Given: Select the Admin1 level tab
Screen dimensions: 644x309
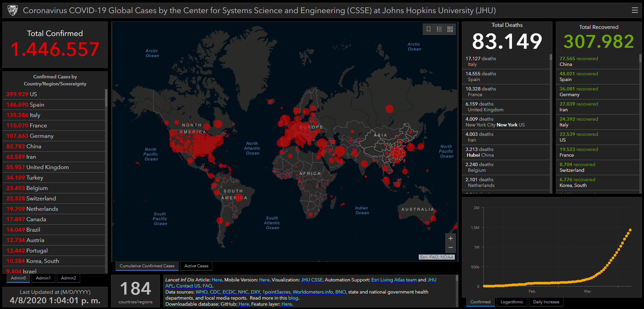Looking at the screenshot, I should 43,278.
